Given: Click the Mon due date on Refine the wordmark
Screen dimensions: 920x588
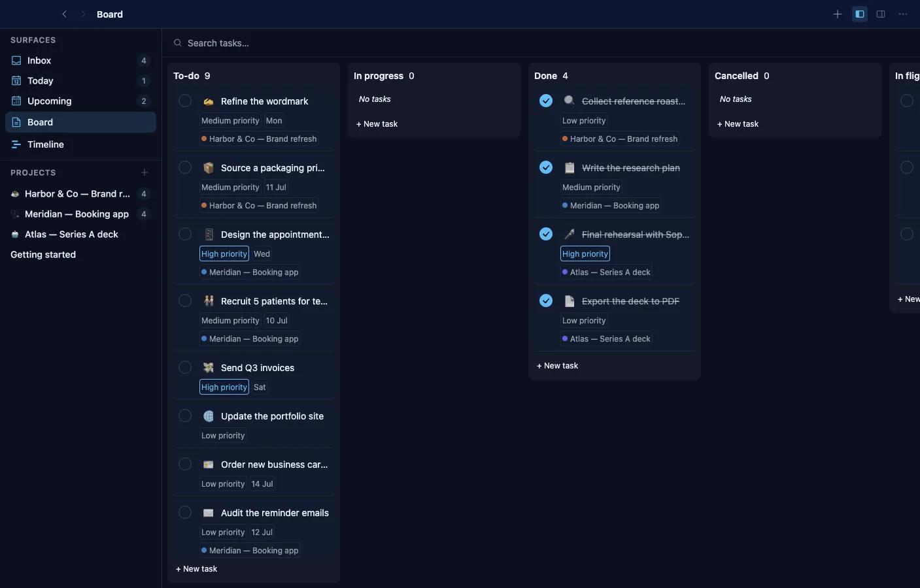Looking at the screenshot, I should pos(274,120).
